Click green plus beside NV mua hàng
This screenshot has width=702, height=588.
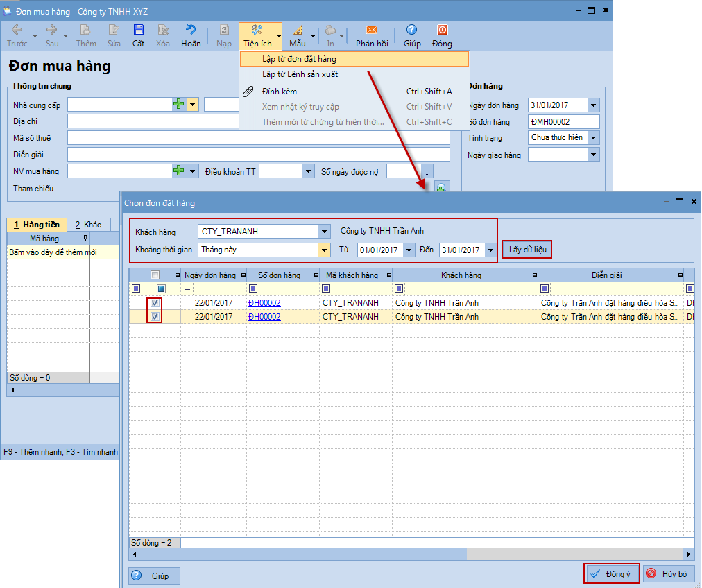(x=179, y=171)
